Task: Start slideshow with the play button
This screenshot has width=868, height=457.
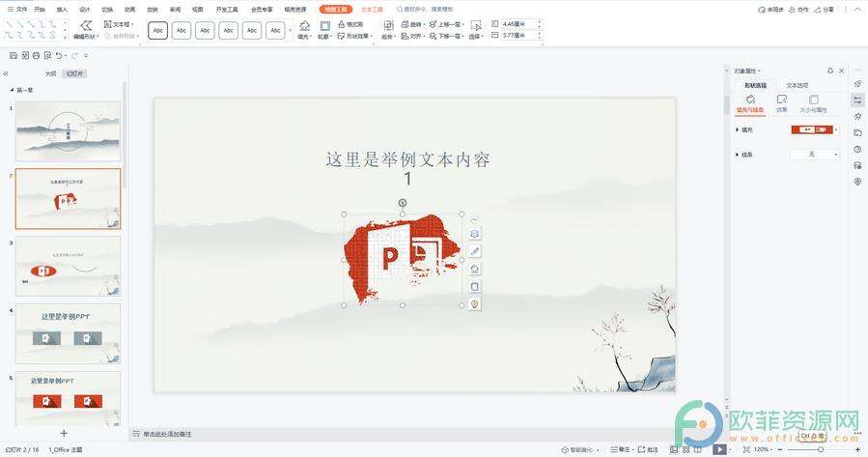Action: [719, 449]
